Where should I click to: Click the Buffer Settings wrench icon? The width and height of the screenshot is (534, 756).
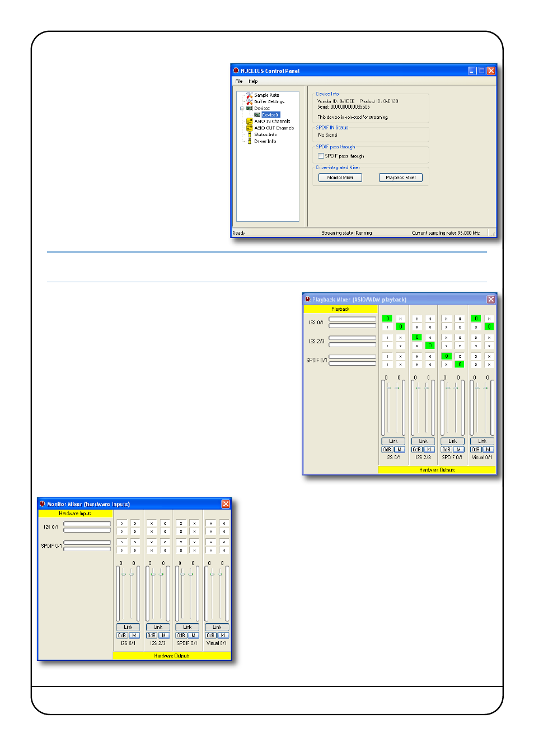[x=250, y=102]
